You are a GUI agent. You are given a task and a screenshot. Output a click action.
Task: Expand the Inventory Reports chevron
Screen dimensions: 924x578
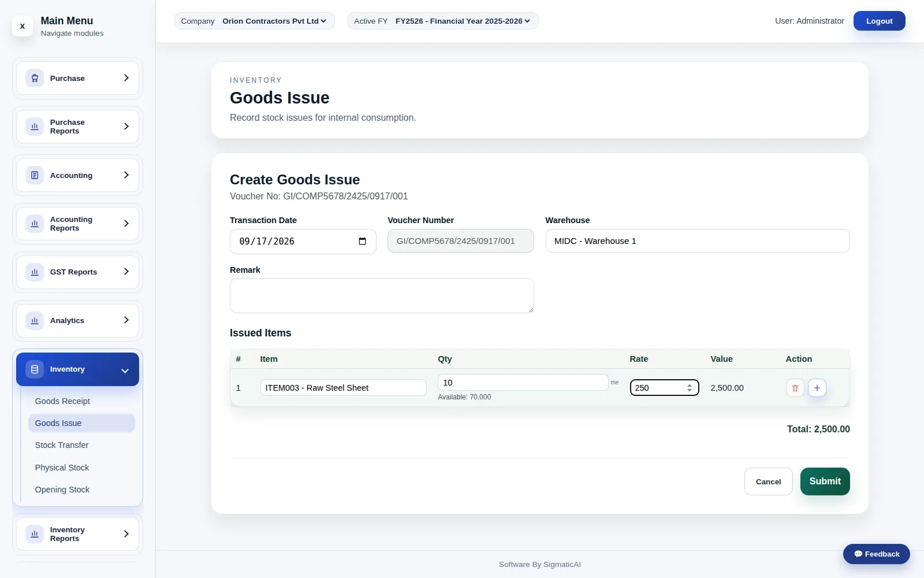126,534
